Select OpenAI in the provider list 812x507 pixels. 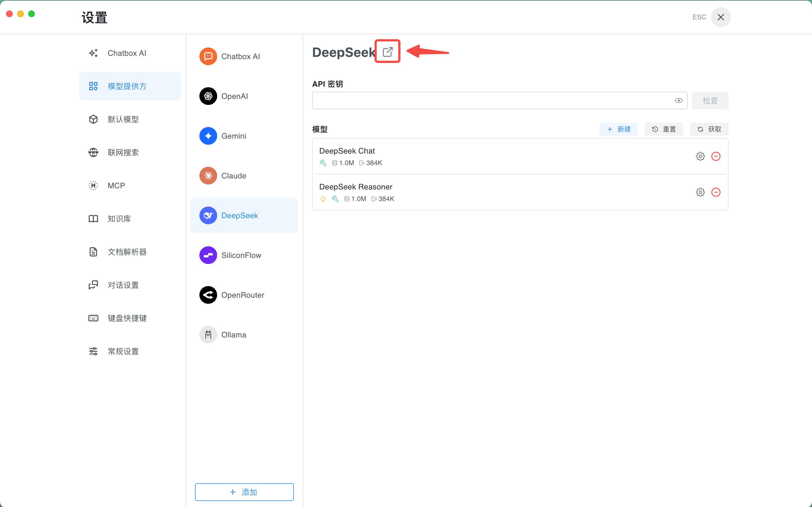[x=244, y=96]
